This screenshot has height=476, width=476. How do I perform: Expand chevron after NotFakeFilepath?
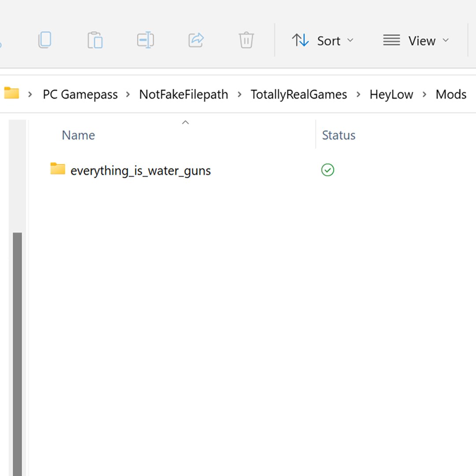click(239, 94)
